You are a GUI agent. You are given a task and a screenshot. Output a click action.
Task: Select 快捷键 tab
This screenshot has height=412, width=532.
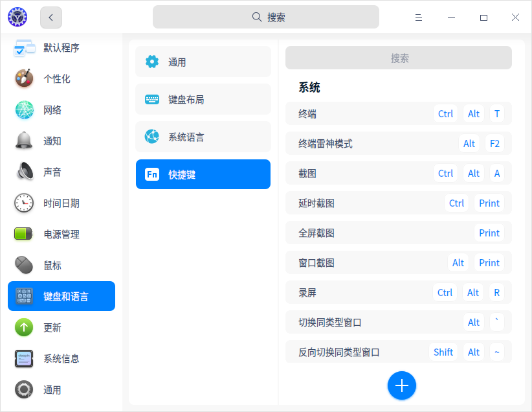pos(203,174)
